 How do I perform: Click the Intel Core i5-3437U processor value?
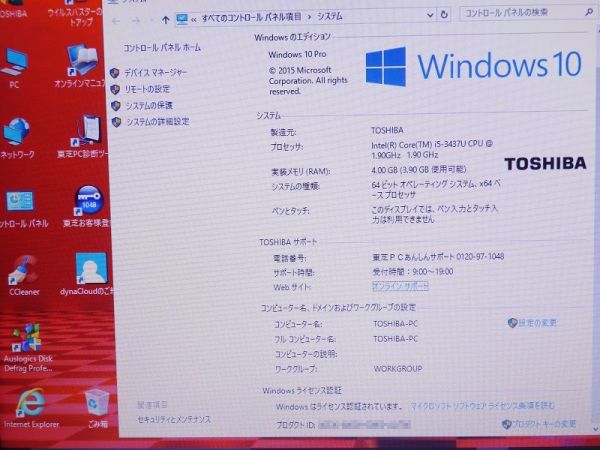[x=432, y=150]
